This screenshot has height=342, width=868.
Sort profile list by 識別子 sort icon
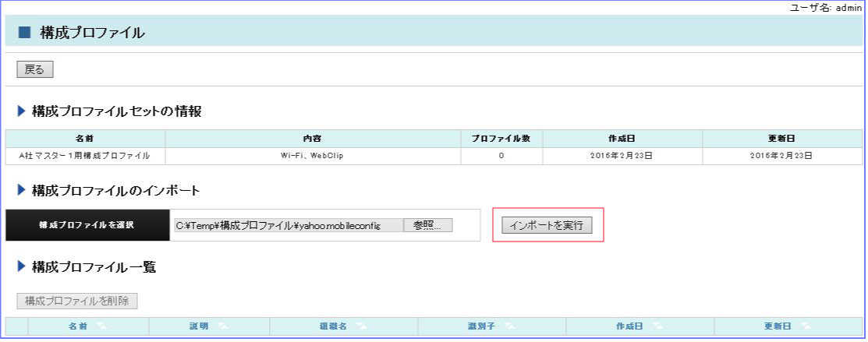point(508,326)
